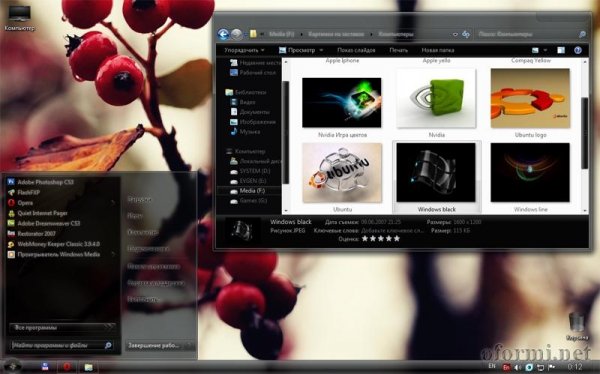
Task: Open the view options dropdown arrow
Action: (x=545, y=50)
